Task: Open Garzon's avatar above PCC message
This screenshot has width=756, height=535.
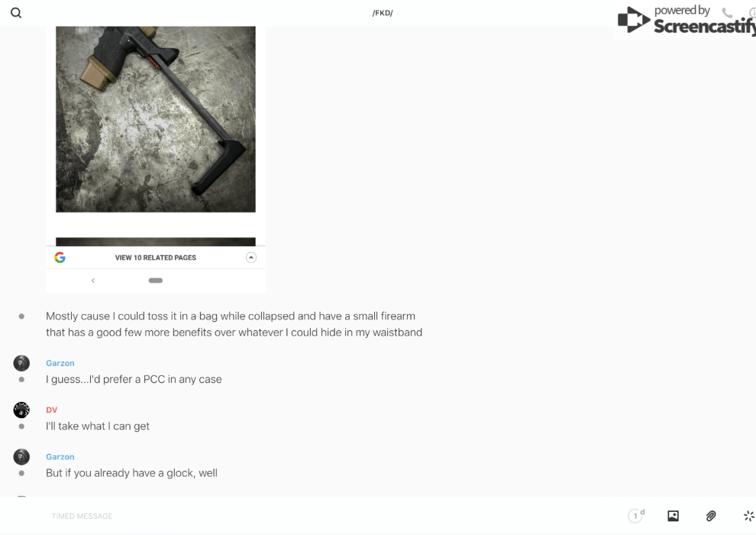Action: [21, 363]
